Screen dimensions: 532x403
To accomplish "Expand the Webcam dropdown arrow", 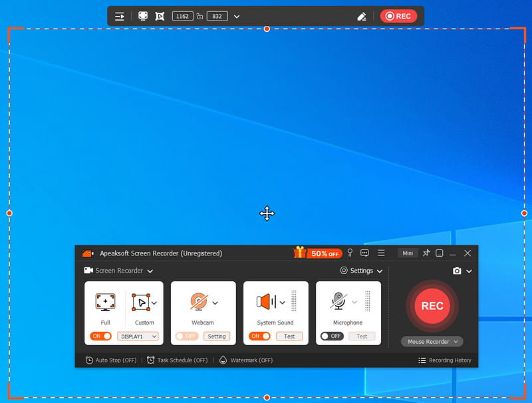I will point(215,303).
